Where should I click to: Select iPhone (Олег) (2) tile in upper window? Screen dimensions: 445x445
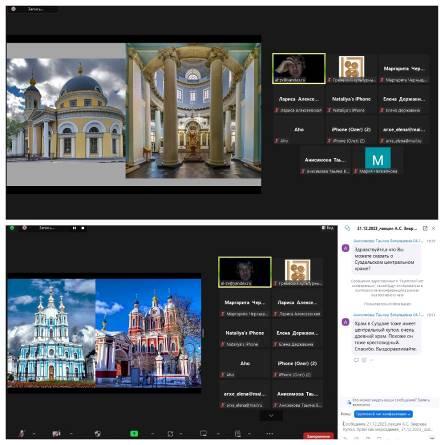coord(351,130)
